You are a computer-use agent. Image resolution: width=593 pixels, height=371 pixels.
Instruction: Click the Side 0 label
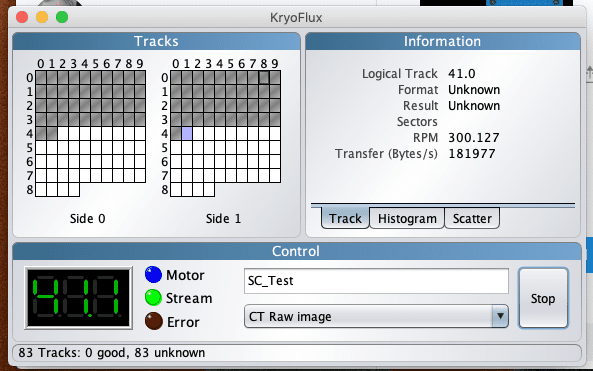[x=87, y=218]
